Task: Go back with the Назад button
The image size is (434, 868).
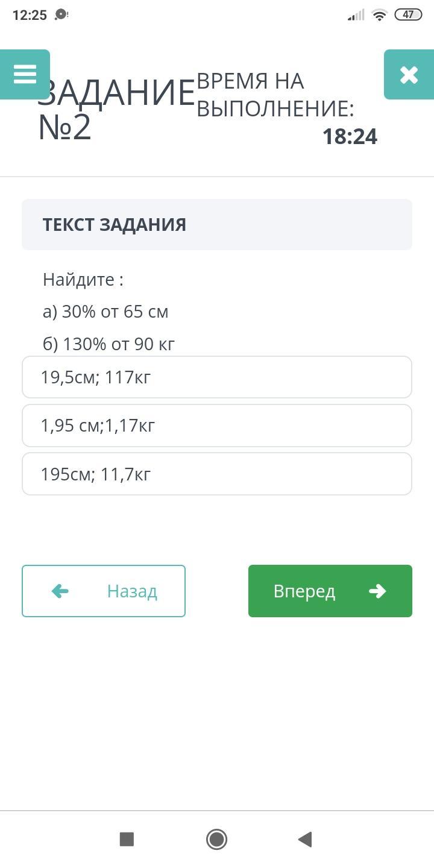Action: click(104, 591)
